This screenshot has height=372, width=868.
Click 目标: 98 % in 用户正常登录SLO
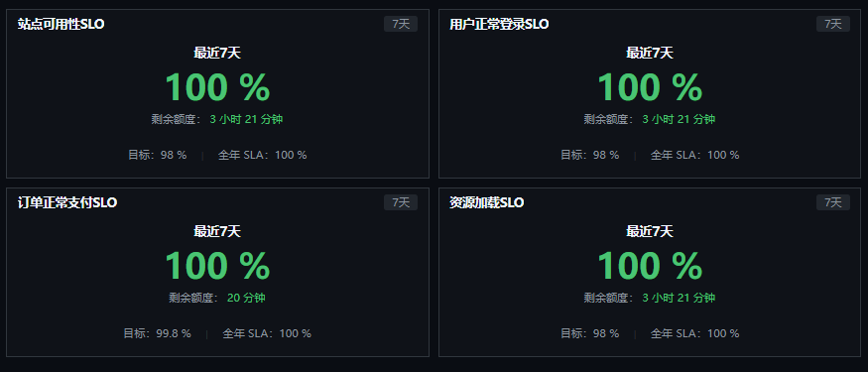589,155
